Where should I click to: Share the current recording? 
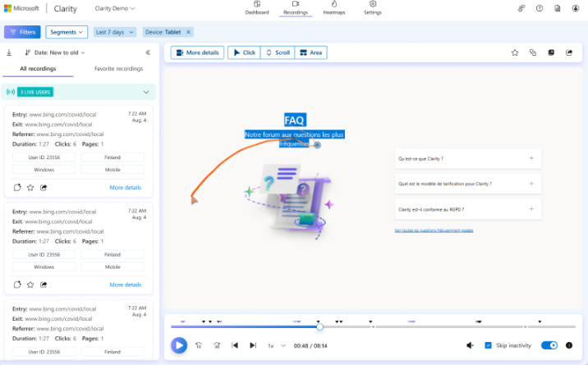pos(569,52)
